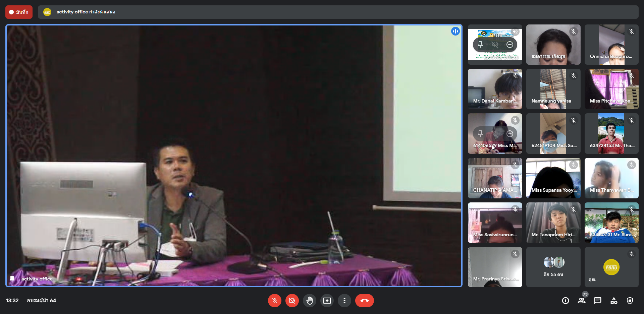Click the audio indicator on main video
Image resolution: width=644 pixels, height=314 pixels.
point(455,32)
